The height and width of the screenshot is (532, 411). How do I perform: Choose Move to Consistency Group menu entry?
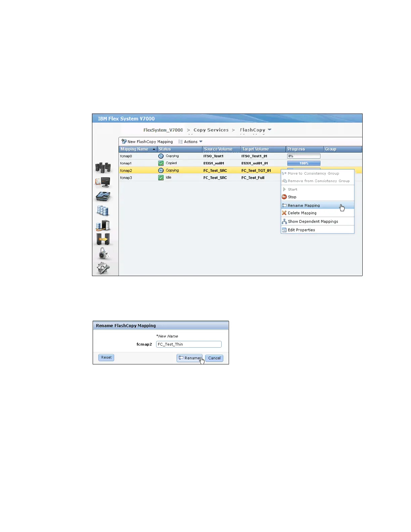(318, 174)
